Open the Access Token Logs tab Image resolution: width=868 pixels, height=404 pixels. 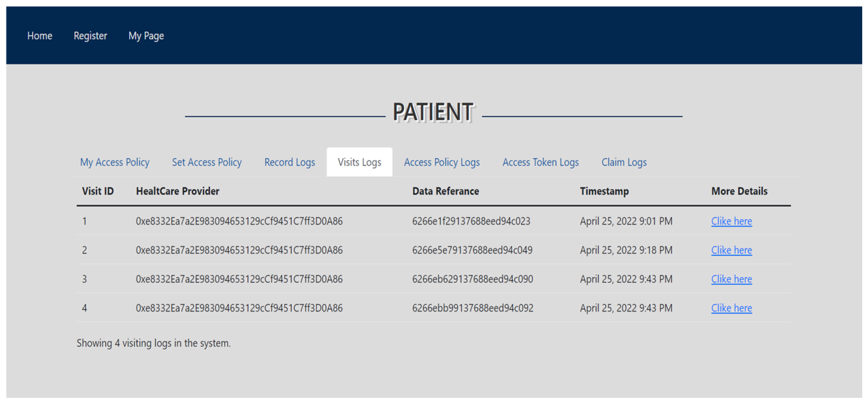540,162
